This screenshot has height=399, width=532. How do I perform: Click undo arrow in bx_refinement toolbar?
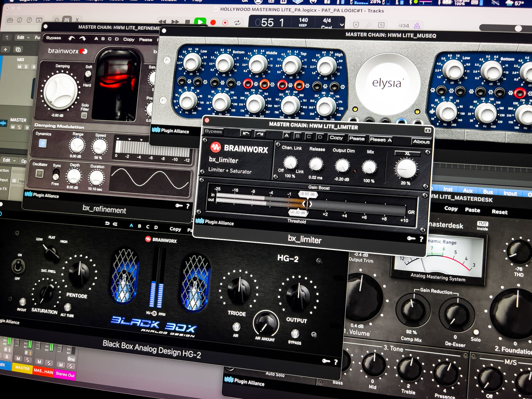click(72, 38)
